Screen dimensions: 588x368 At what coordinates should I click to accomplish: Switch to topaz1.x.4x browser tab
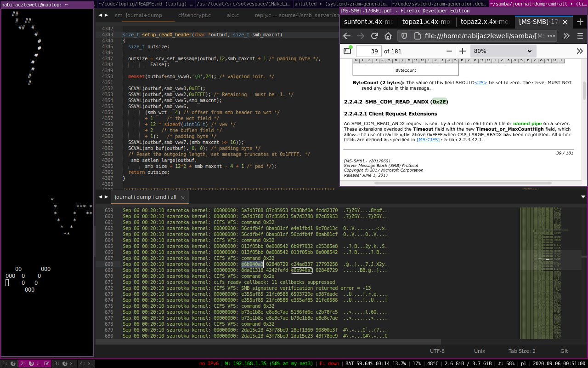pyautogui.click(x=426, y=22)
